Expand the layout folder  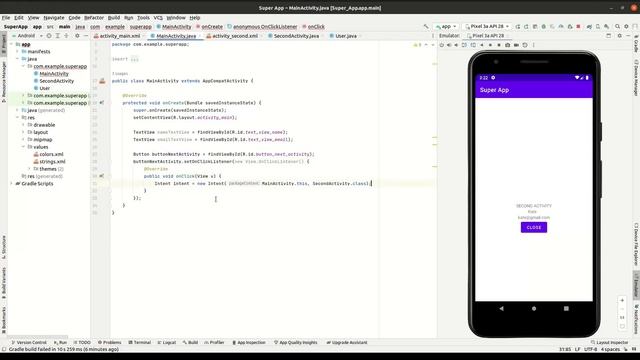tap(23, 132)
